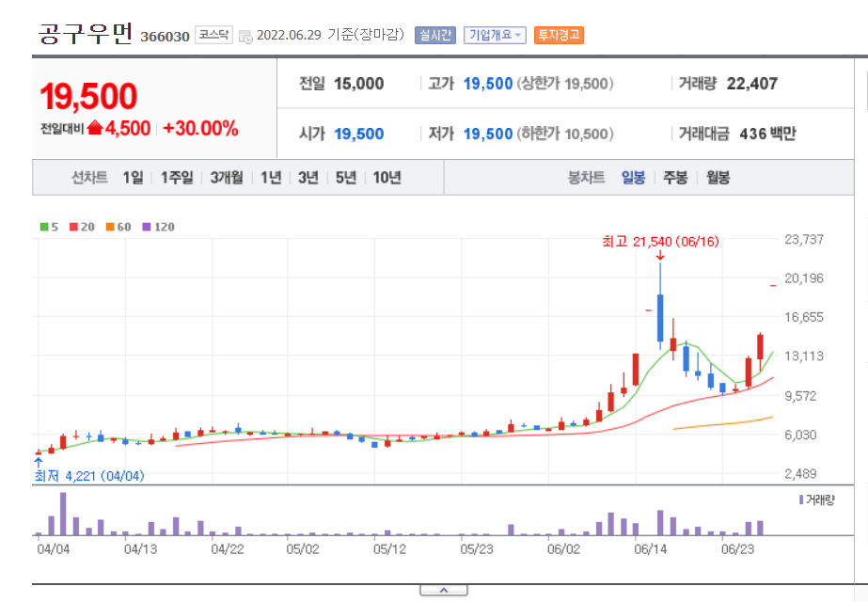This screenshot has height=602, width=868.
Task: Click the green 5-day moving average swatch
Action: [44, 227]
